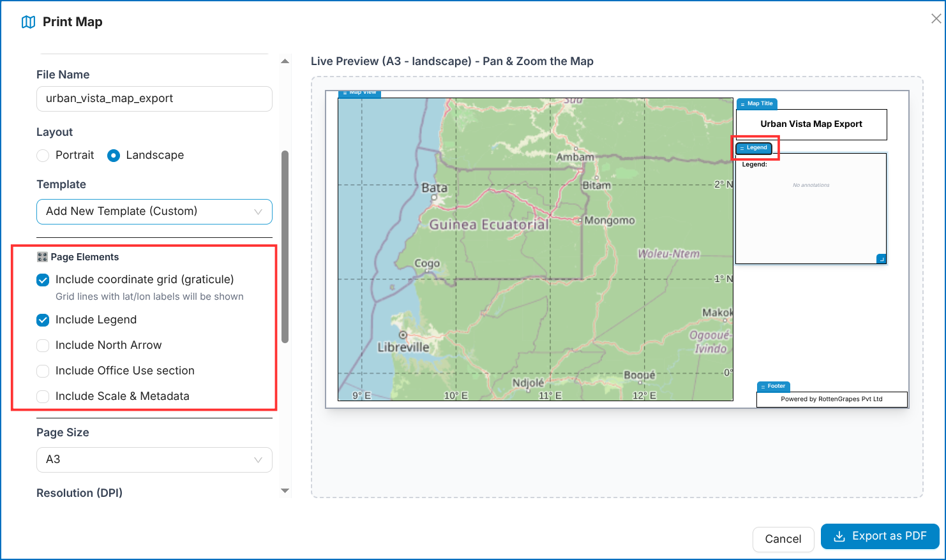Viewport: 946px width, 560px height.
Task: Click the File Name input field
Action: [x=154, y=99]
